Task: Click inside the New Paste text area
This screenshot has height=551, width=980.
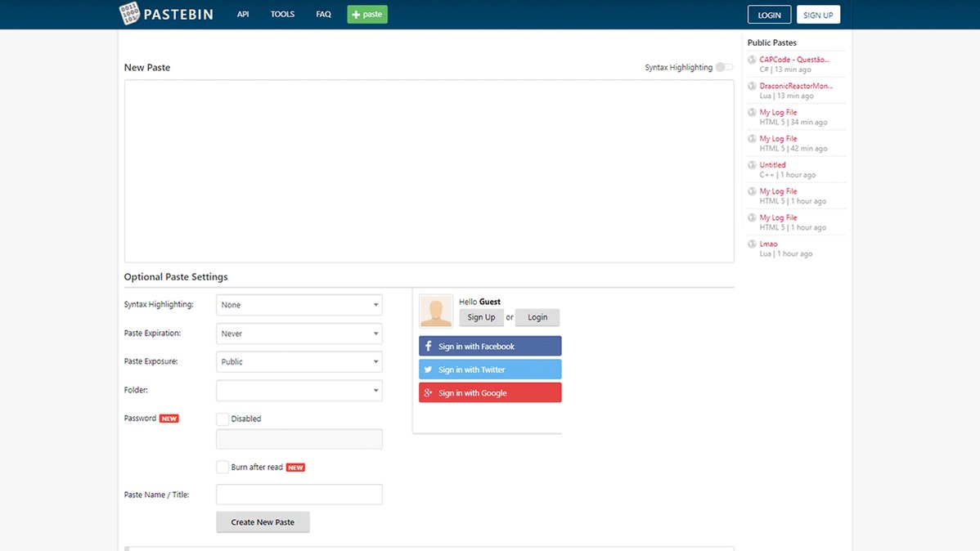Action: (x=429, y=171)
